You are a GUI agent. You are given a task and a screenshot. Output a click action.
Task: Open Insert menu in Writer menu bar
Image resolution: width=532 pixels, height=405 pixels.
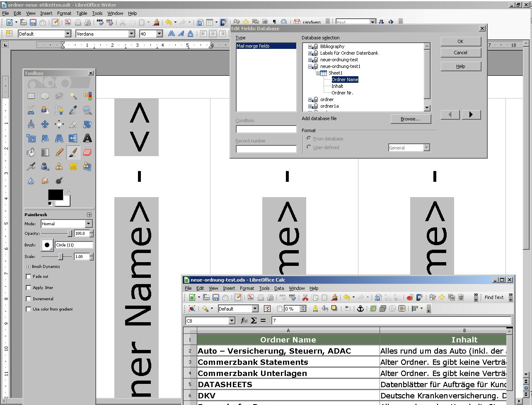click(x=46, y=13)
